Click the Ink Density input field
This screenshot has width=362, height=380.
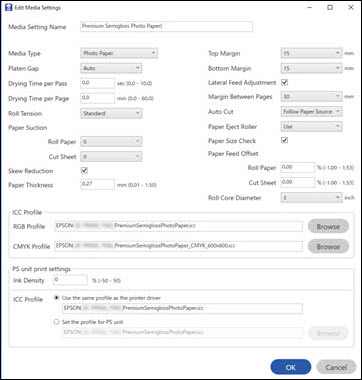click(70, 280)
